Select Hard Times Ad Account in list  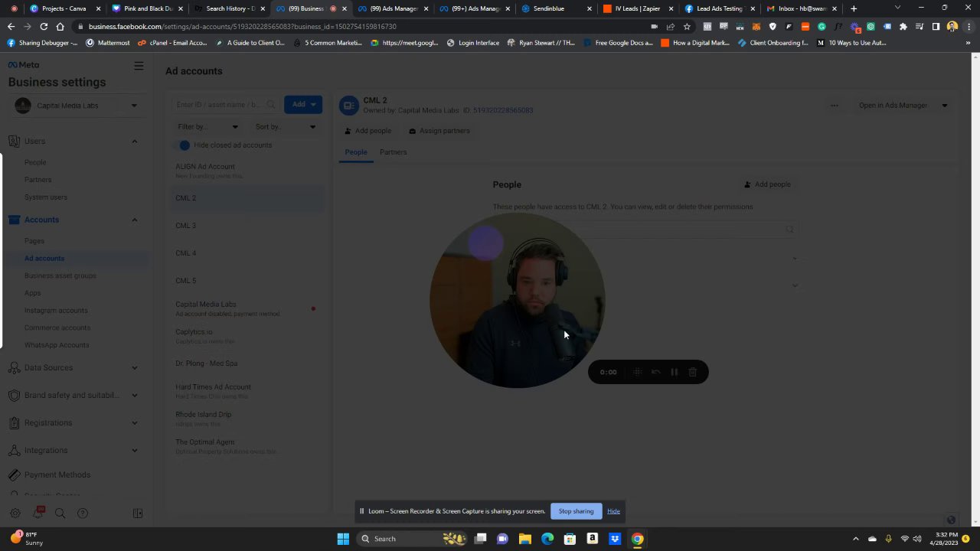[246, 391]
